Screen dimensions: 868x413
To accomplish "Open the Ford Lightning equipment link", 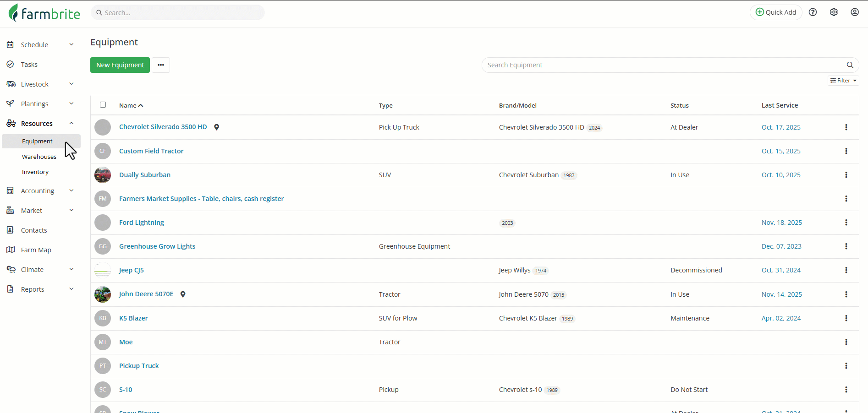I will pyautogui.click(x=142, y=223).
